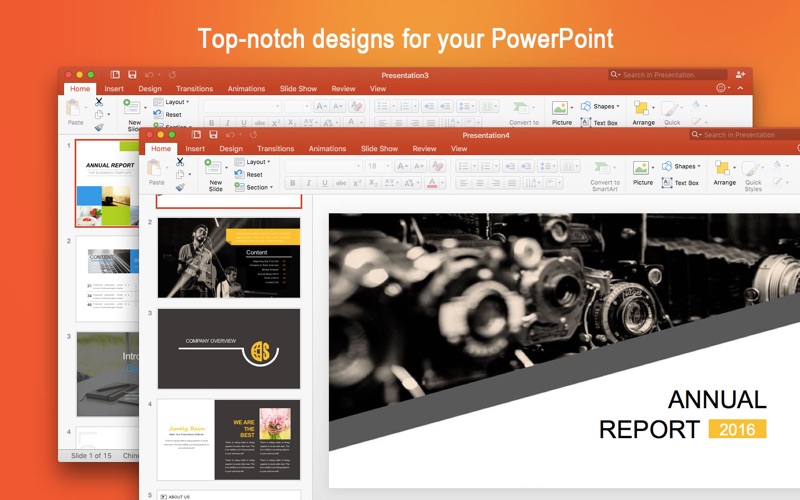Collapse ribbon chevron in Presentation3
800x500 pixels.
[x=740, y=88]
